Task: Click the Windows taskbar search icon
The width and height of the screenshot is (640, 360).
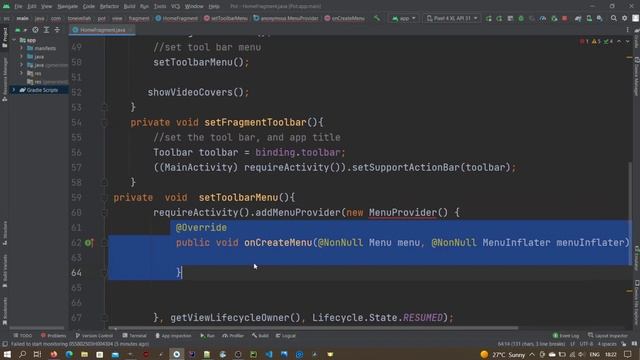Action: pyautogui.click(x=22, y=354)
